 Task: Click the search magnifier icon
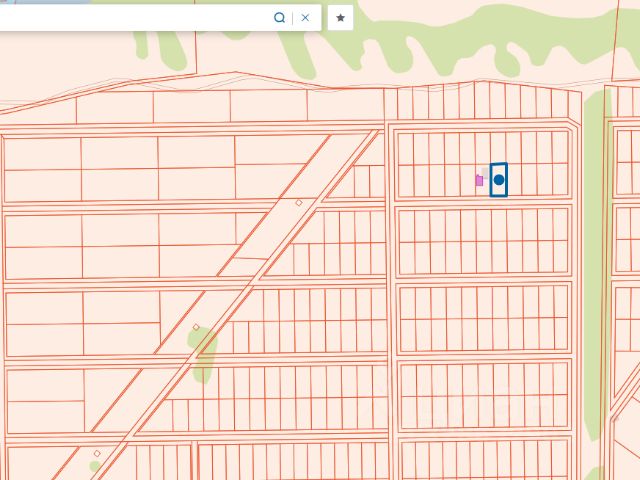(x=279, y=18)
